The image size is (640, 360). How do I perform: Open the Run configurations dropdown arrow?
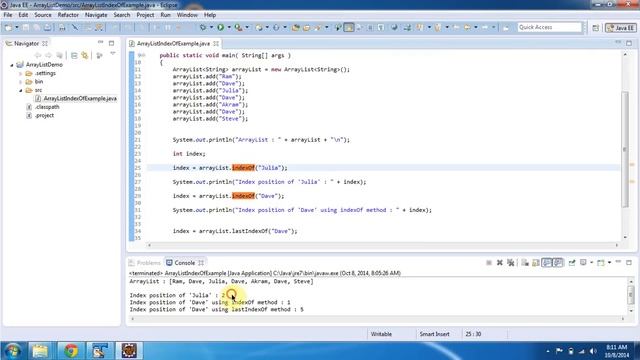[x=229, y=27]
